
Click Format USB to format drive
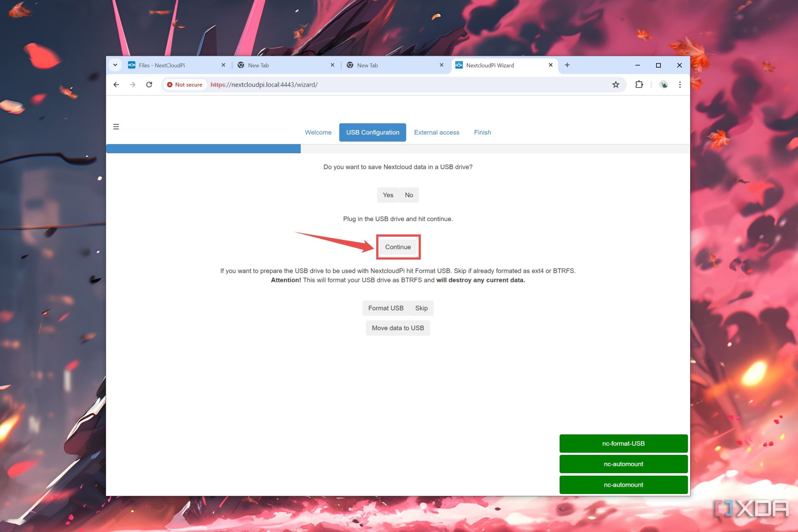[x=385, y=307]
